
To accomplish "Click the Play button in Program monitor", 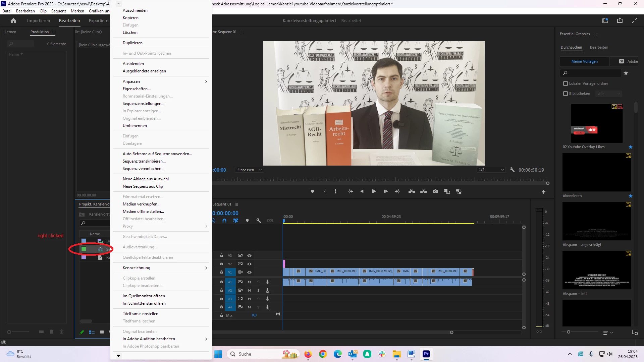I will [374, 191].
